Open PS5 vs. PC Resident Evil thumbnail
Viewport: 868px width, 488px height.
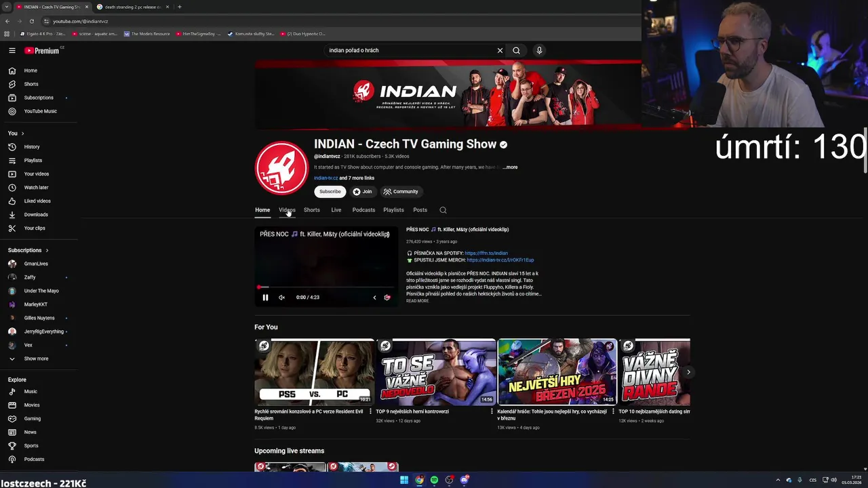point(314,372)
